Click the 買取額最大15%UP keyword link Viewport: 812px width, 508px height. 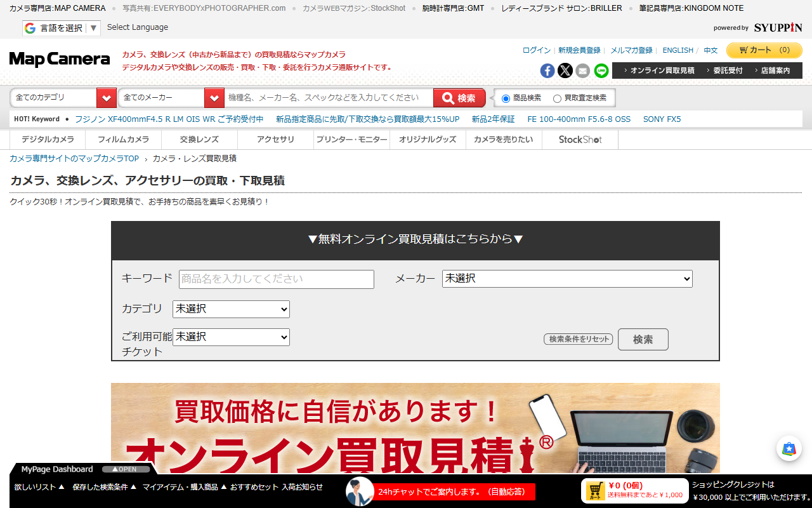point(368,119)
